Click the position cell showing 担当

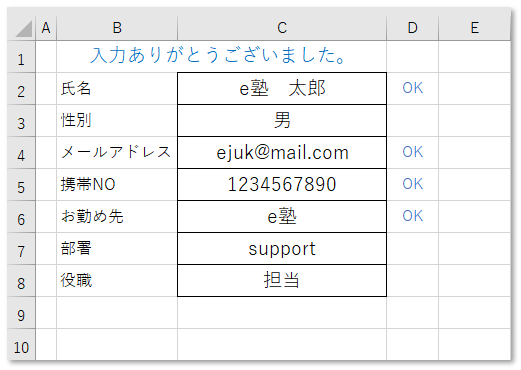(282, 281)
